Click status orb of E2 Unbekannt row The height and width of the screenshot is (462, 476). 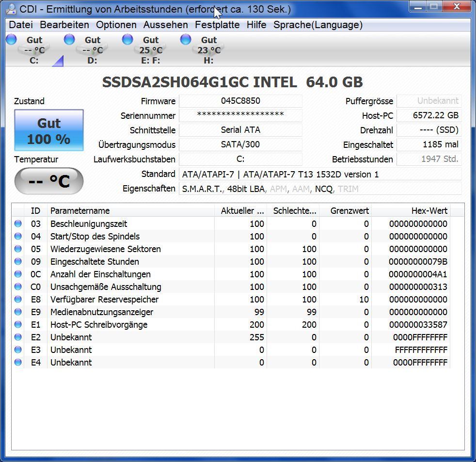click(18, 337)
